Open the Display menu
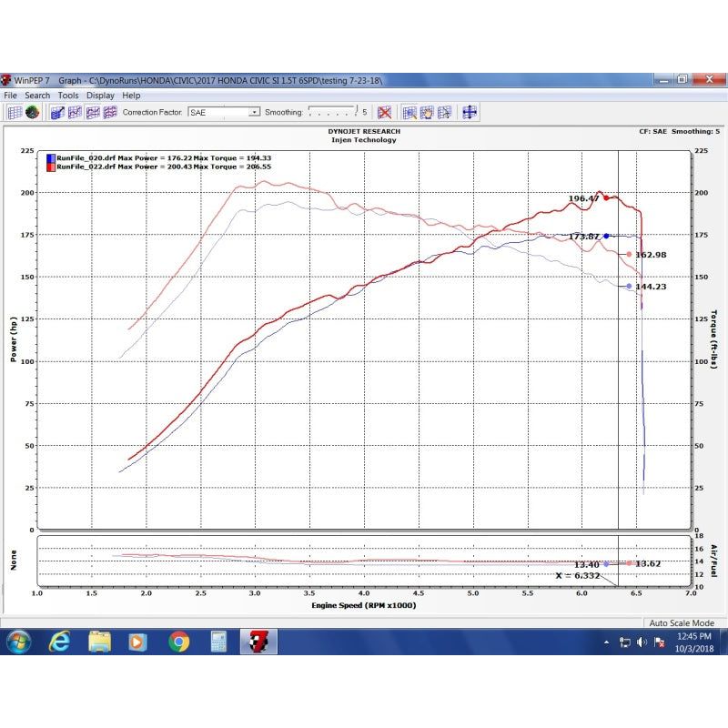 point(100,95)
